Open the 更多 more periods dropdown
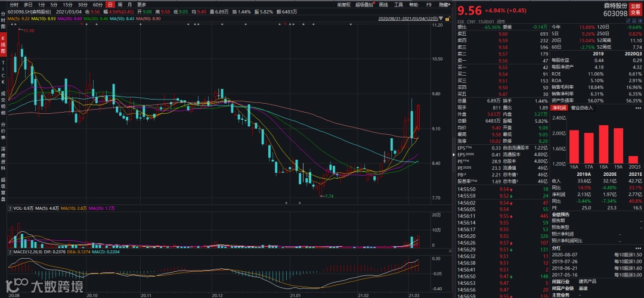 142,5
